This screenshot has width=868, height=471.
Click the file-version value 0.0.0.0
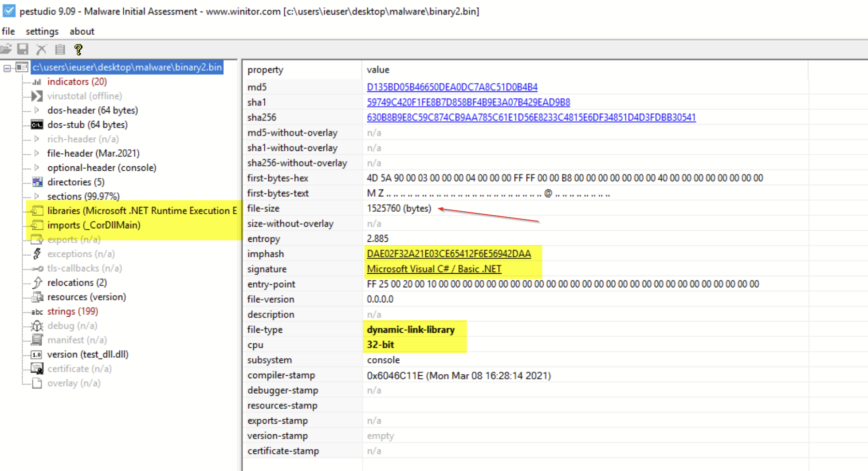380,299
